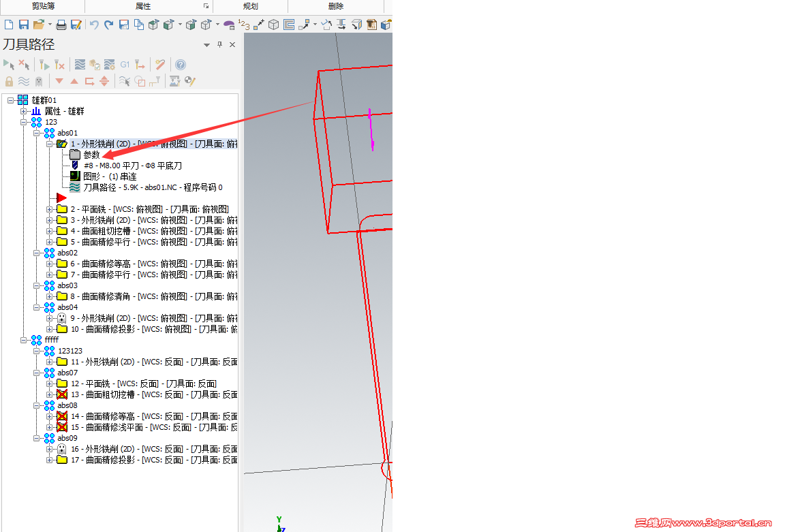Screen dimensions: 785x532
Task: Collapse the 雄群01 machine group
Action: tap(10, 100)
